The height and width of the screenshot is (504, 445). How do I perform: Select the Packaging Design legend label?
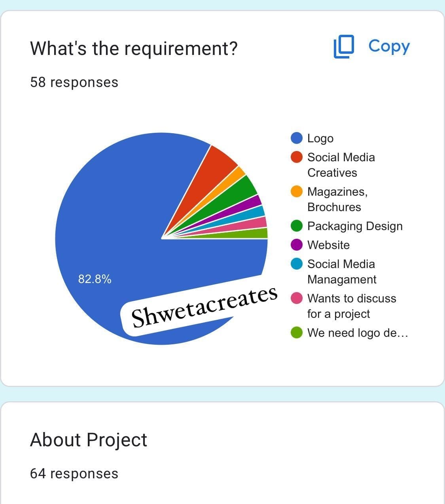click(x=355, y=226)
